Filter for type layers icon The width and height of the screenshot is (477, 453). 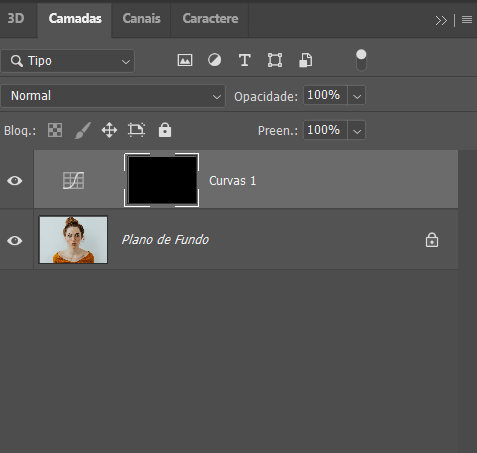pos(245,60)
